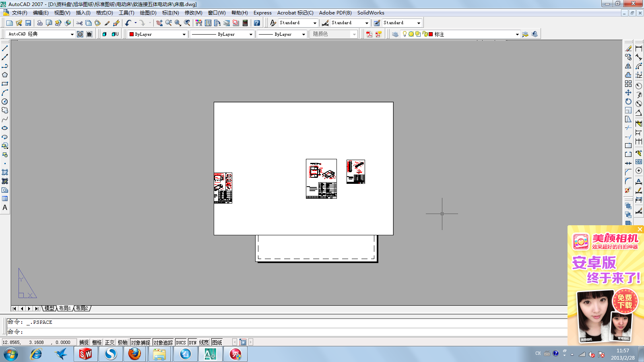
Task: Open the Express menu
Action: [x=262, y=13]
